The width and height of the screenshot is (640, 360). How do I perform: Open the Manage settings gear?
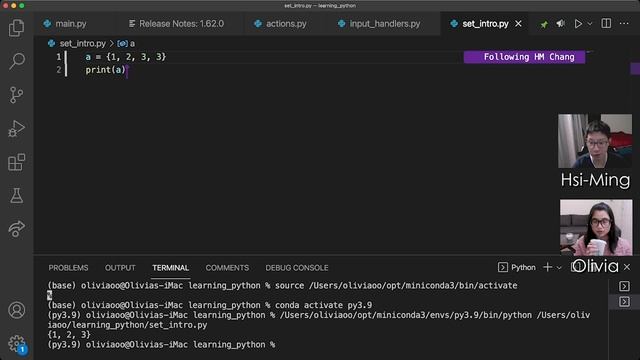(17, 344)
